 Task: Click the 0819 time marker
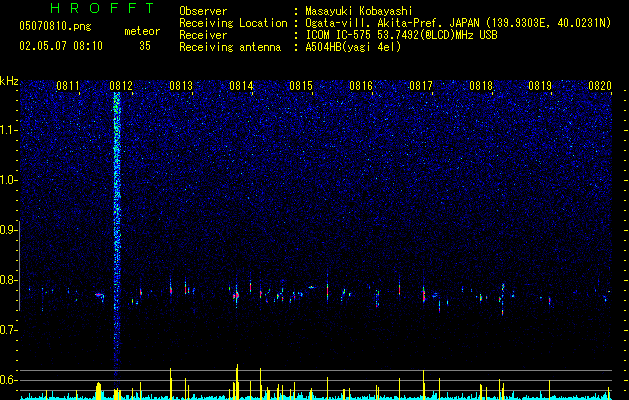pos(540,86)
